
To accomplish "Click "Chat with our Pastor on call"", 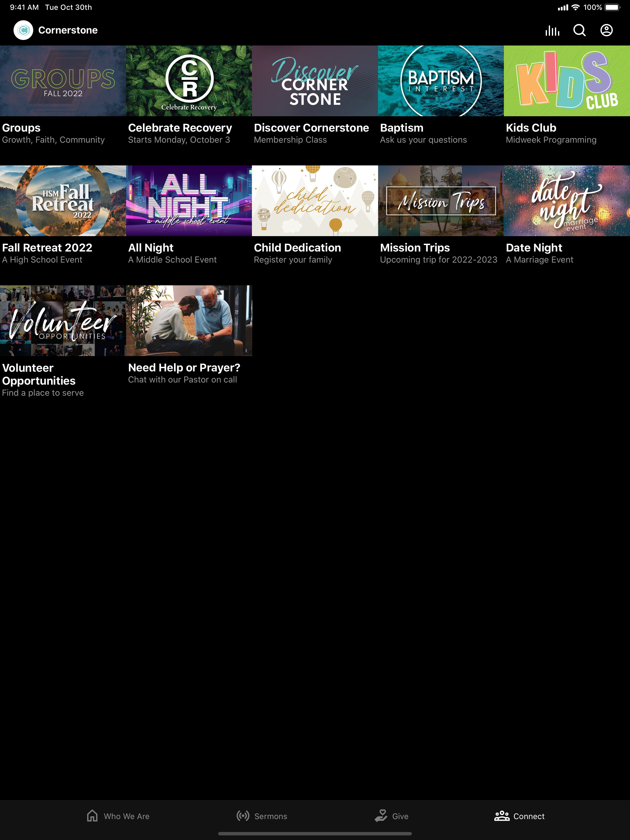I will 183,380.
